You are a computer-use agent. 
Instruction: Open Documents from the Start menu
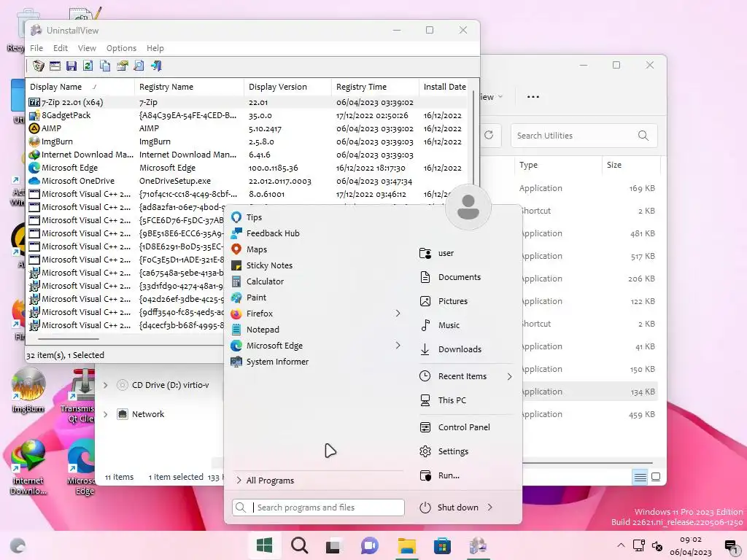(x=466, y=277)
